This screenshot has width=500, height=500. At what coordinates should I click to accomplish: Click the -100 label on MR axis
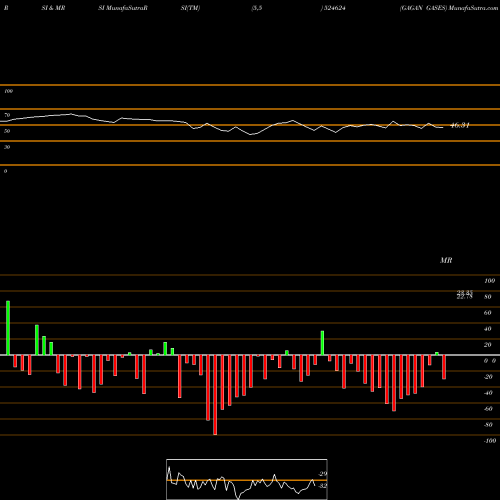click(489, 441)
